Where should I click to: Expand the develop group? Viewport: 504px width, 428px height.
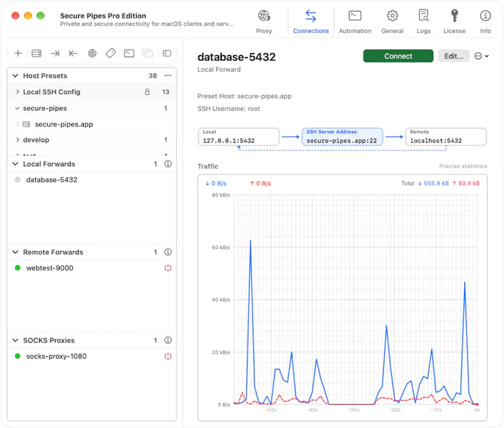coord(18,140)
